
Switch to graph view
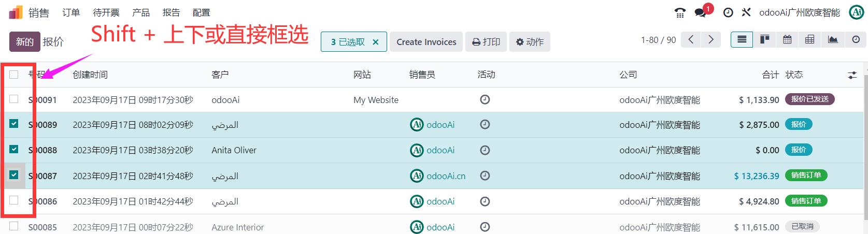833,39
